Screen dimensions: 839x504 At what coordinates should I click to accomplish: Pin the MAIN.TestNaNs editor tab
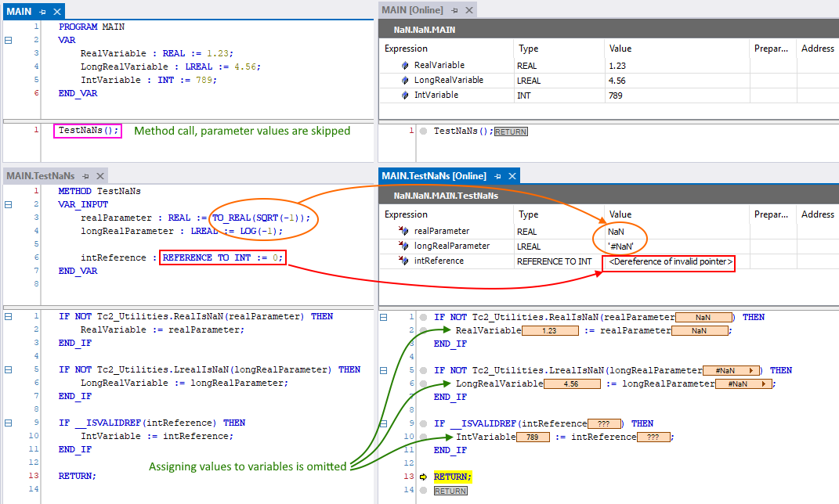(x=85, y=176)
